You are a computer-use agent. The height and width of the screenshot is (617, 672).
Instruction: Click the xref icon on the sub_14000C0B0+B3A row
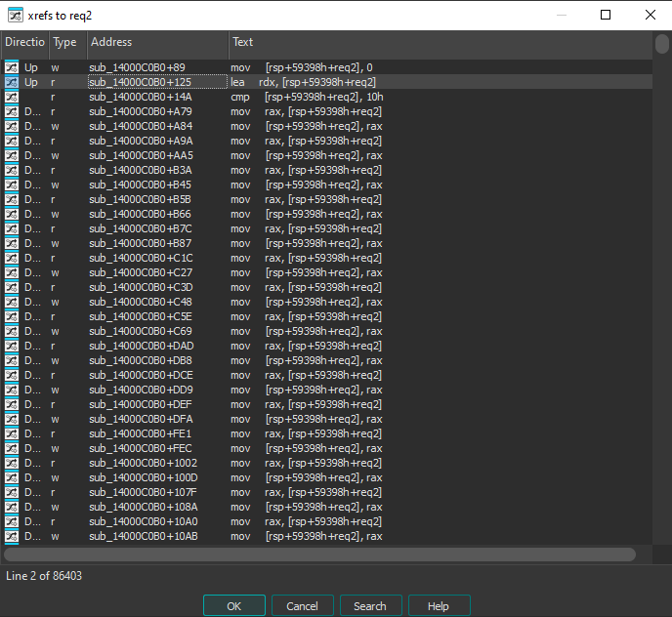pyautogui.click(x=12, y=170)
